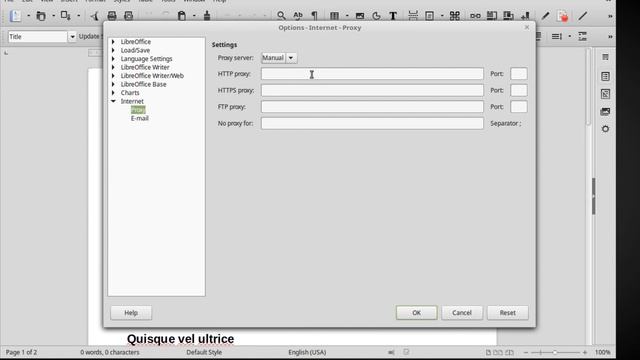Expand the Charts tree node
The height and width of the screenshot is (360, 640).
tap(113, 93)
